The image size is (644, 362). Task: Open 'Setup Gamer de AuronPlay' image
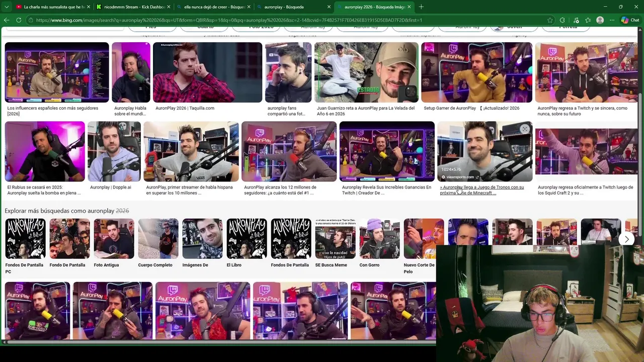click(x=476, y=72)
